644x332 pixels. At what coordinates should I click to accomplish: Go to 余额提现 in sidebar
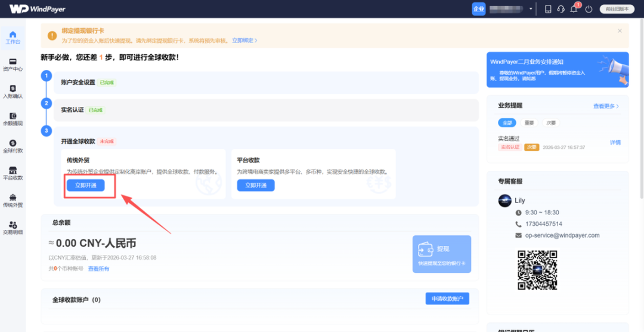tap(13, 119)
